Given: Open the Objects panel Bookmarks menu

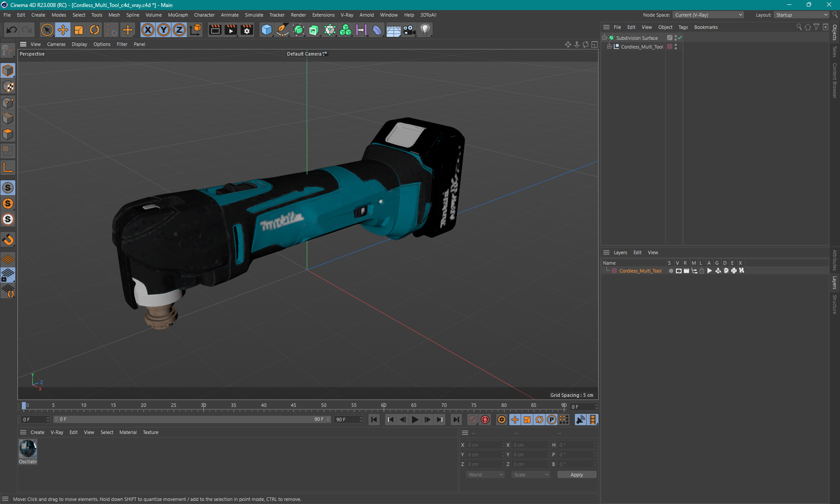Looking at the screenshot, I should tap(706, 27).
